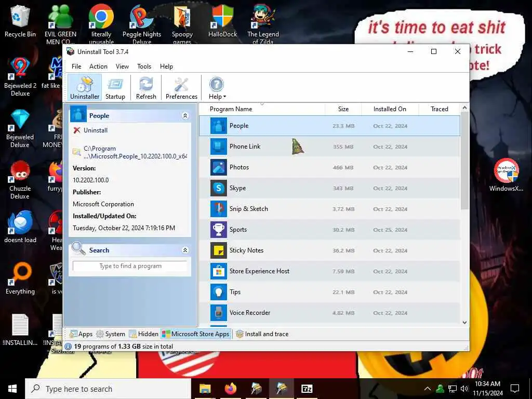Viewport: 532px width, 399px height.
Task: Switch to the Microsoft Store Apps tab
Action: point(196,334)
